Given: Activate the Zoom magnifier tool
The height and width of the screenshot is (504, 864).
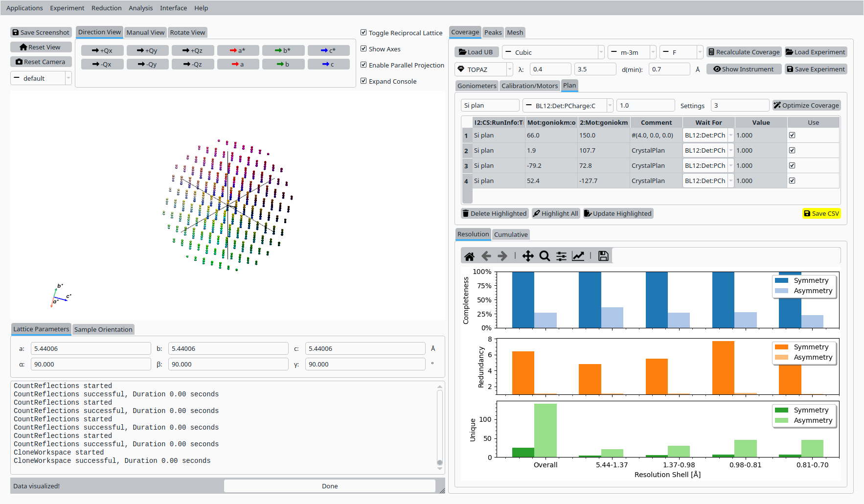Looking at the screenshot, I should click(545, 256).
